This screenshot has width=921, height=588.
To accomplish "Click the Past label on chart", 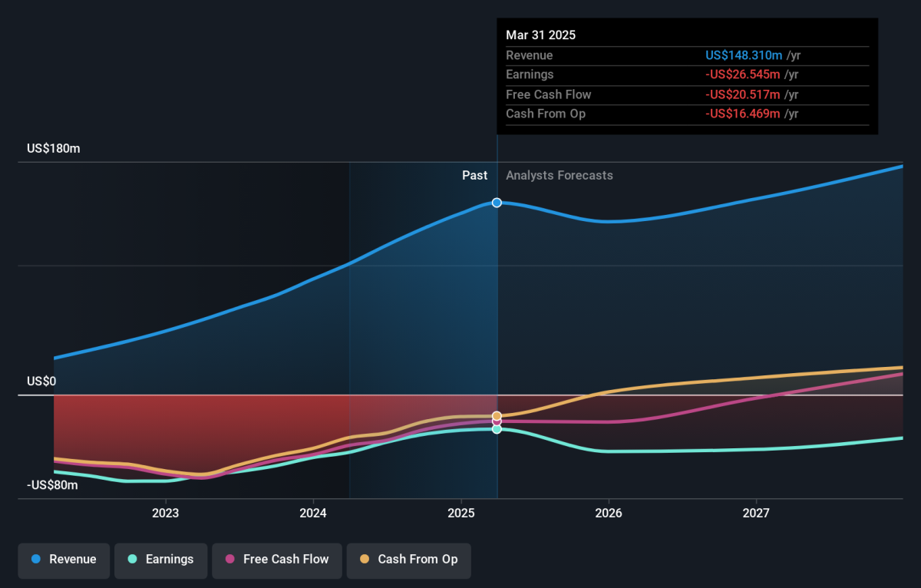I will pyautogui.click(x=474, y=175).
